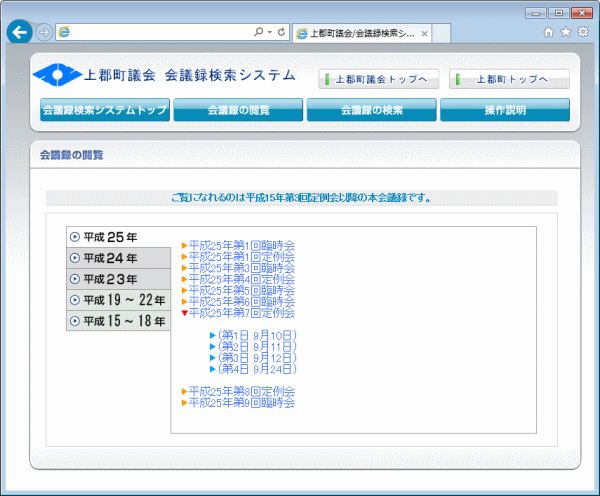Open (第2日 9月11日) minutes link
The width and height of the screenshot is (600, 496).
(x=257, y=347)
